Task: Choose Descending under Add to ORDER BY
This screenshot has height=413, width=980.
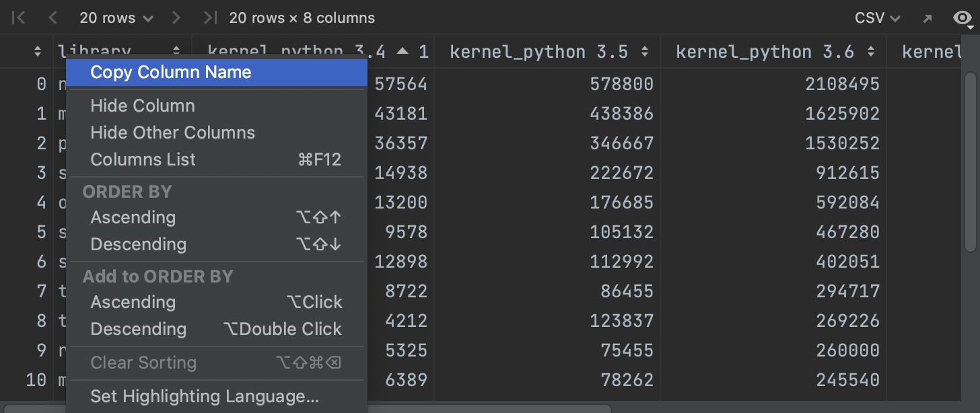Action: (x=138, y=329)
